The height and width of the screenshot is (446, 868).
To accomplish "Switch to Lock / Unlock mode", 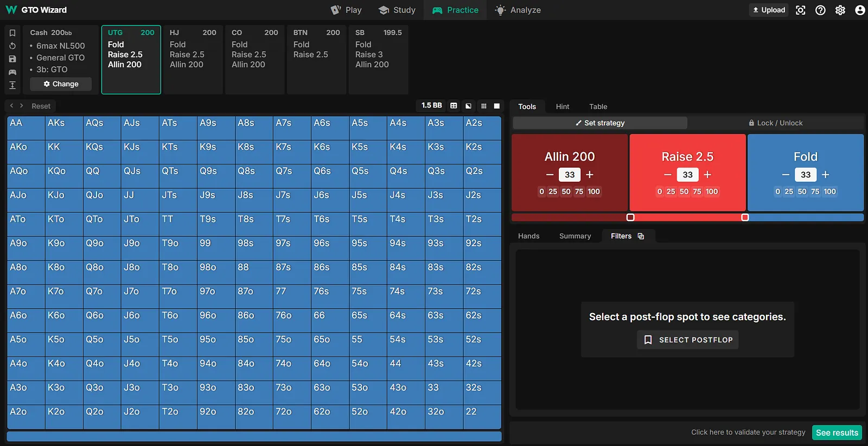I will coord(775,123).
